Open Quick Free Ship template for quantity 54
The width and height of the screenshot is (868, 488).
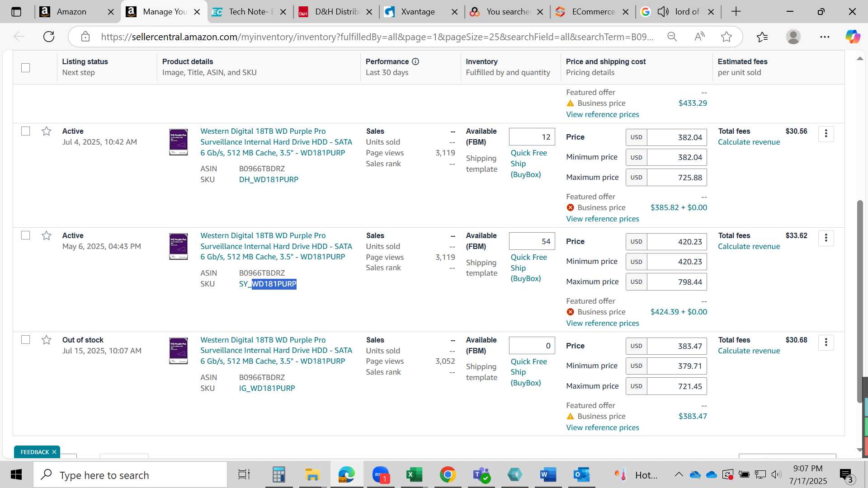click(529, 268)
